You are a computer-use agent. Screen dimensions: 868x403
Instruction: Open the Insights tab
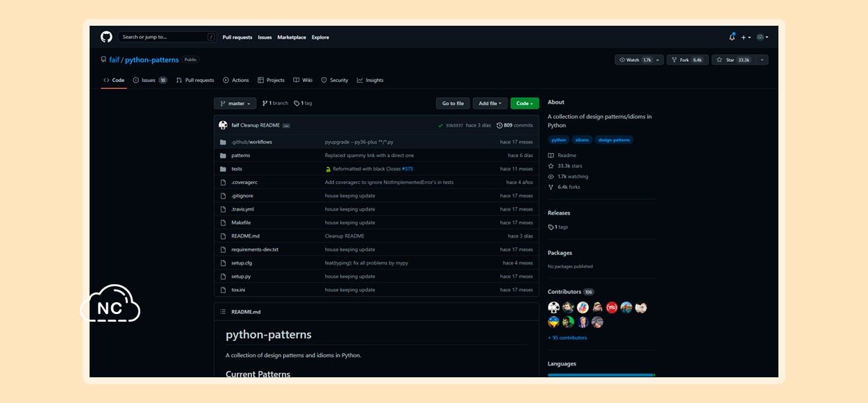click(x=370, y=80)
